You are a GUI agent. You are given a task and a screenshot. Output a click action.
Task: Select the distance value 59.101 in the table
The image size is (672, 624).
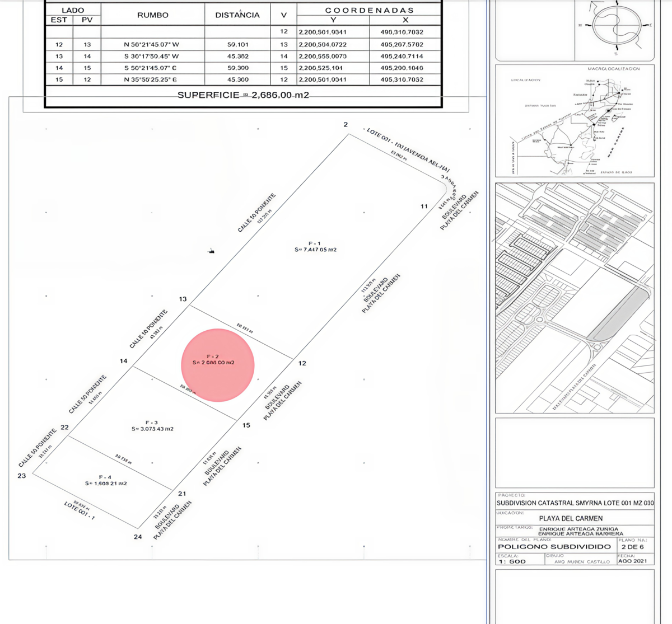[x=237, y=44]
